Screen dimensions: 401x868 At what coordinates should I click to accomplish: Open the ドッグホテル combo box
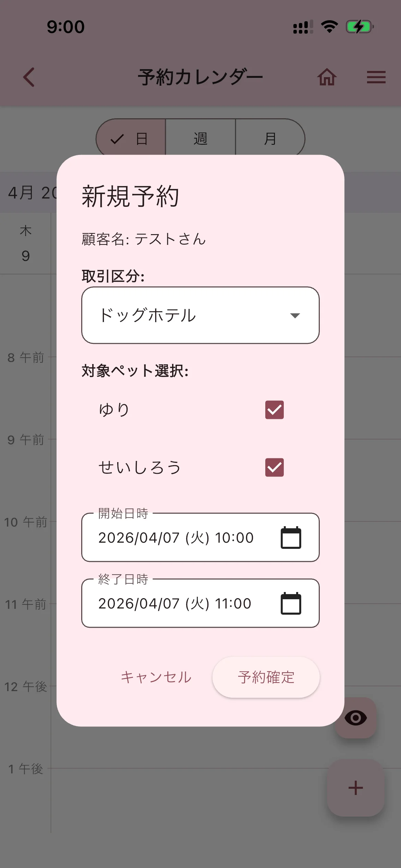click(192, 315)
